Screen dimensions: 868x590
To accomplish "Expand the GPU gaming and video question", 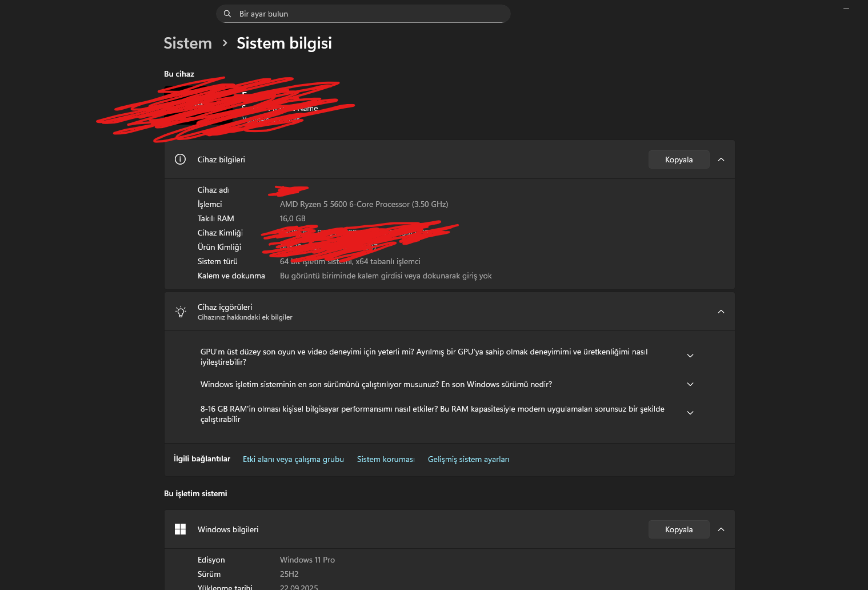I will coord(690,356).
